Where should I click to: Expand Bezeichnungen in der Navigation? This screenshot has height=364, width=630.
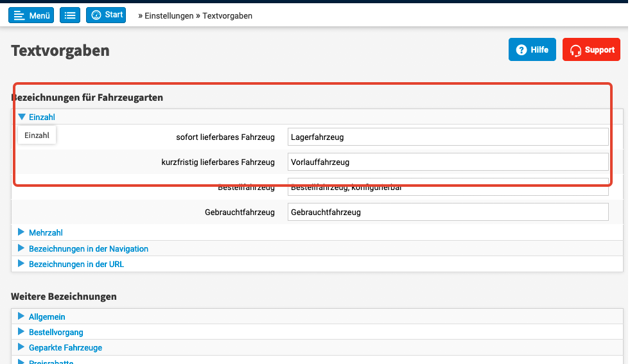pos(88,248)
